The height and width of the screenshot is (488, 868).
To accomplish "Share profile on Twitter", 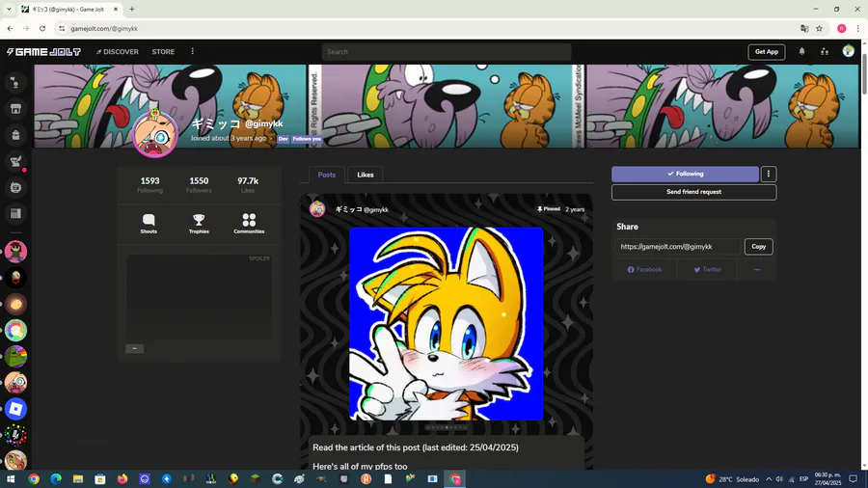I will (708, 269).
